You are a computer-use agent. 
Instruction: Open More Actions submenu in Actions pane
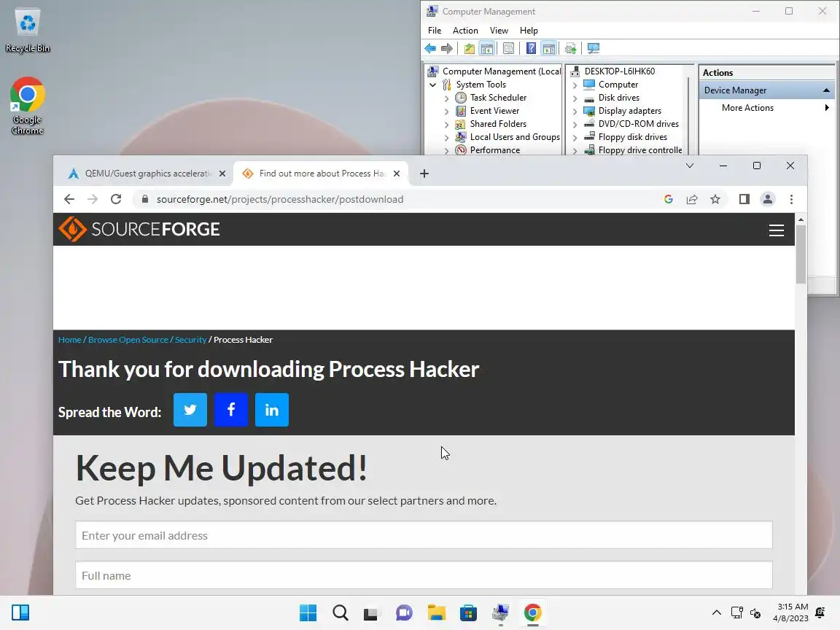click(767, 108)
